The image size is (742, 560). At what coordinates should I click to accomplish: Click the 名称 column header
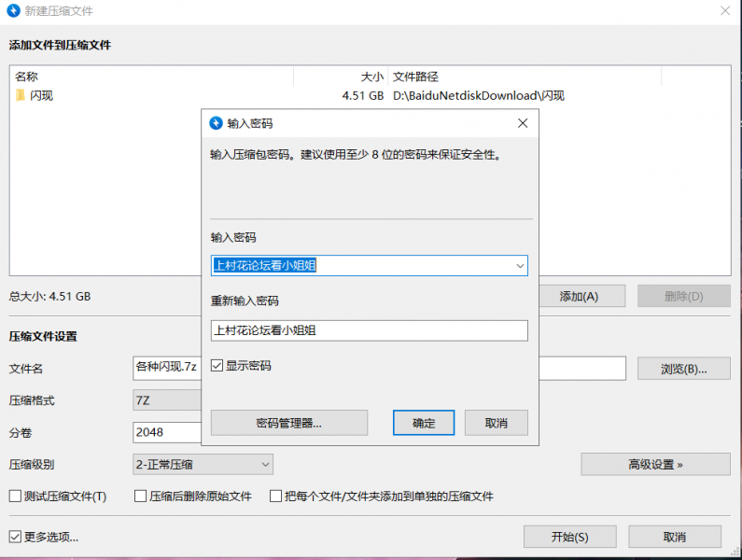click(149, 77)
